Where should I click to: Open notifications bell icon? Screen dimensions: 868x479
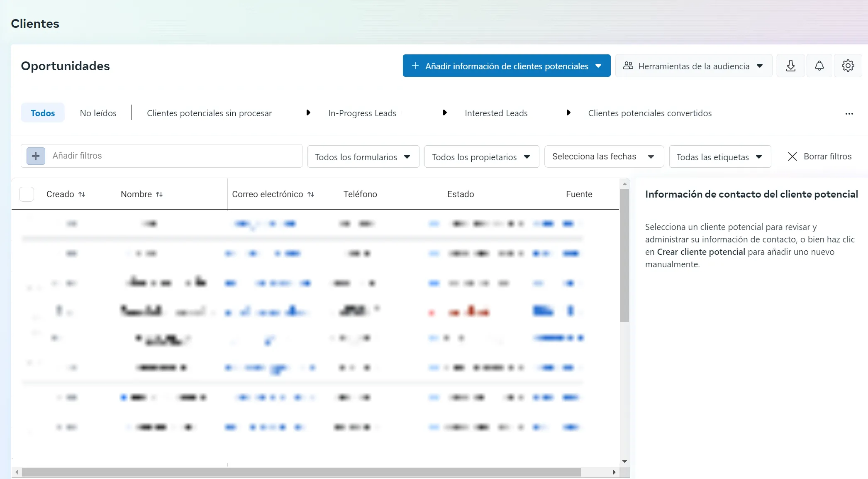tap(819, 66)
